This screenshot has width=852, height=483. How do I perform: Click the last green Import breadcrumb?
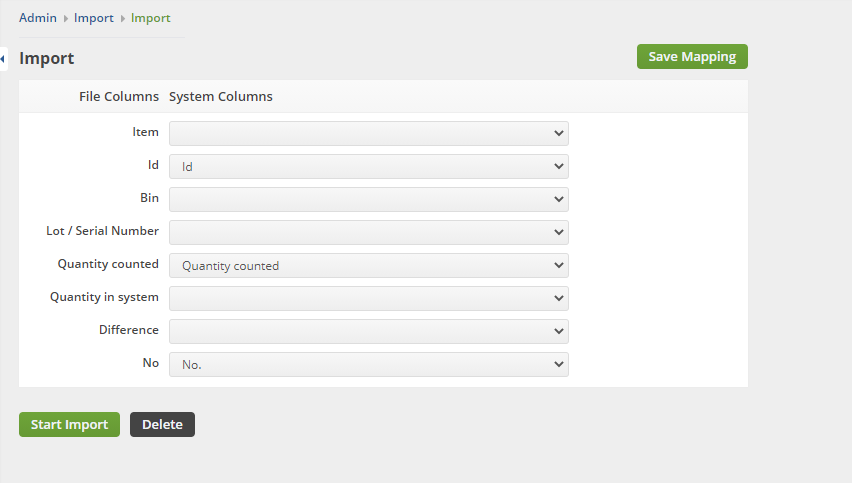coord(151,18)
